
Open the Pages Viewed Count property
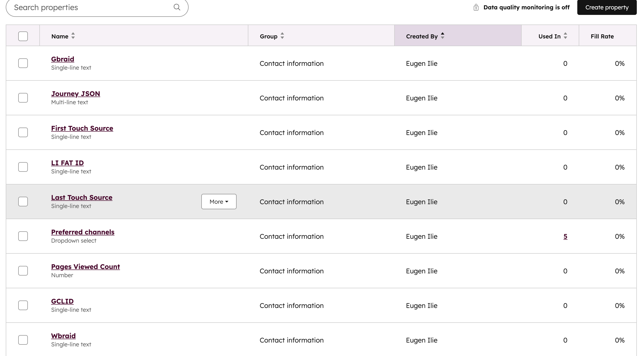(85, 267)
